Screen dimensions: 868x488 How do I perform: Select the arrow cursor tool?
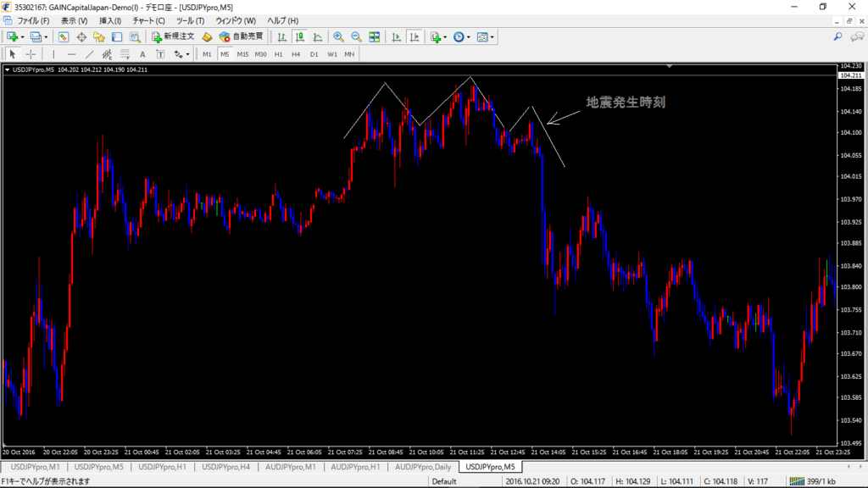tap(13, 54)
